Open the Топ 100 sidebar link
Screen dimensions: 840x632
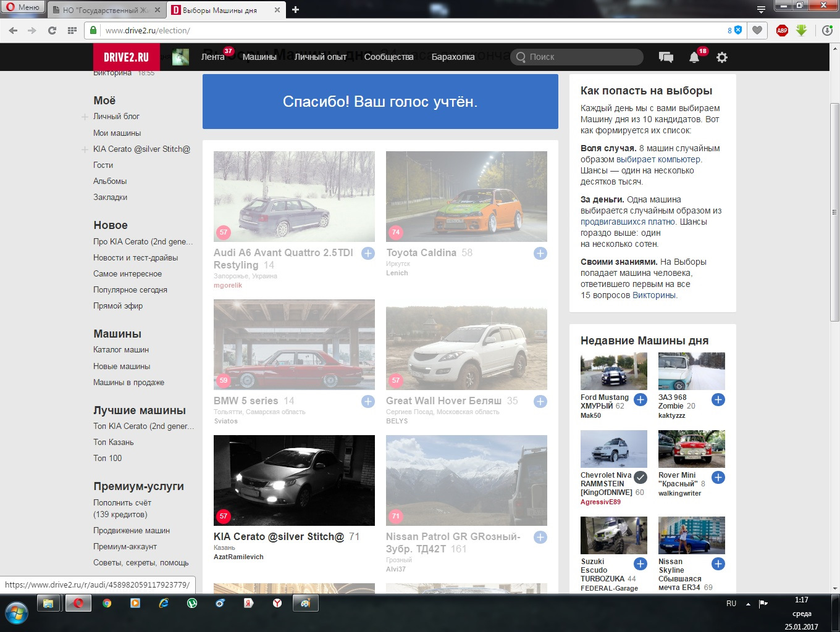(x=107, y=458)
